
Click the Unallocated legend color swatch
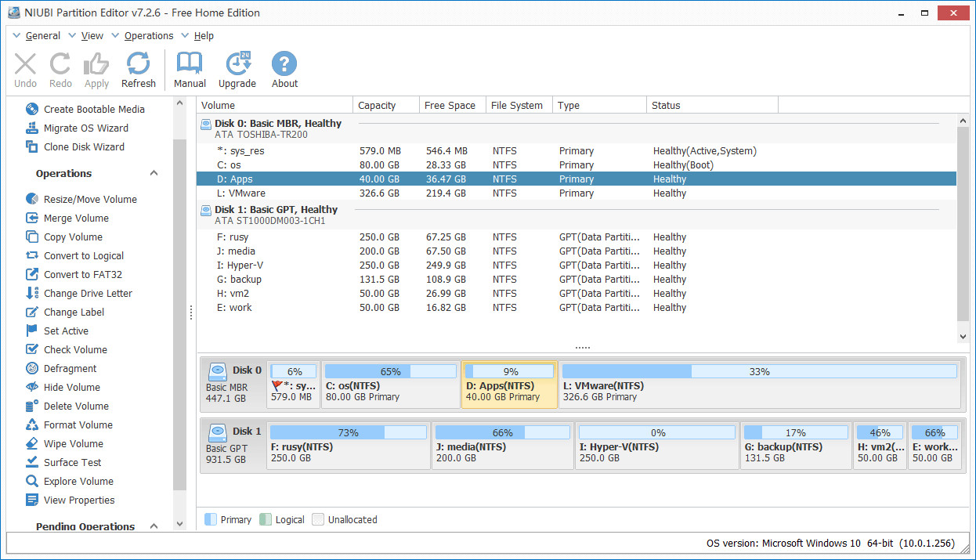pos(317,519)
